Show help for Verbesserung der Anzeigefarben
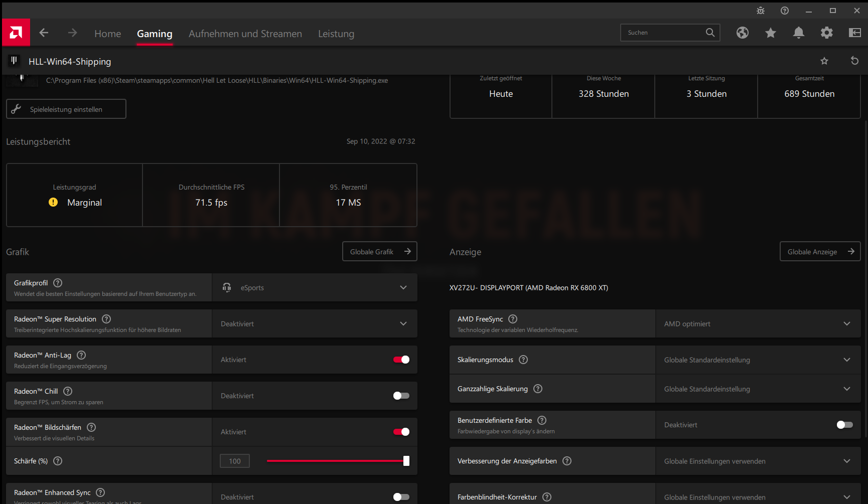Image resolution: width=868 pixels, height=504 pixels. point(567,461)
